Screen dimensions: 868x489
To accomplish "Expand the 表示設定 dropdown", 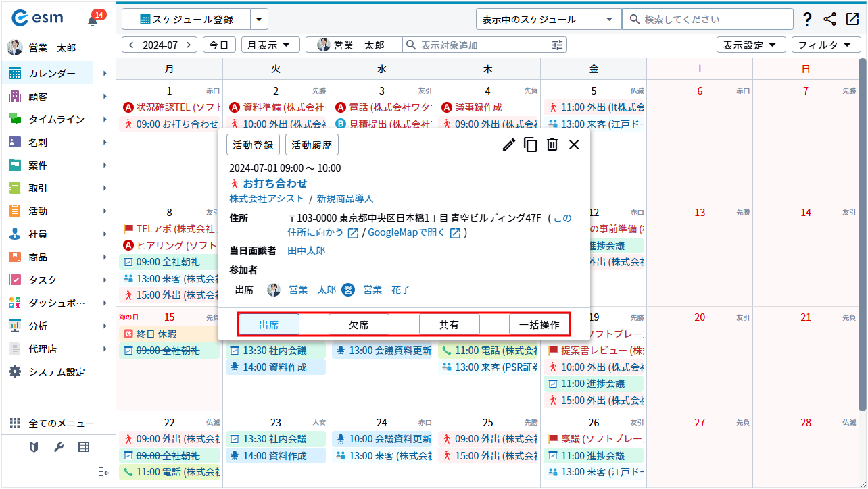I will (x=751, y=45).
